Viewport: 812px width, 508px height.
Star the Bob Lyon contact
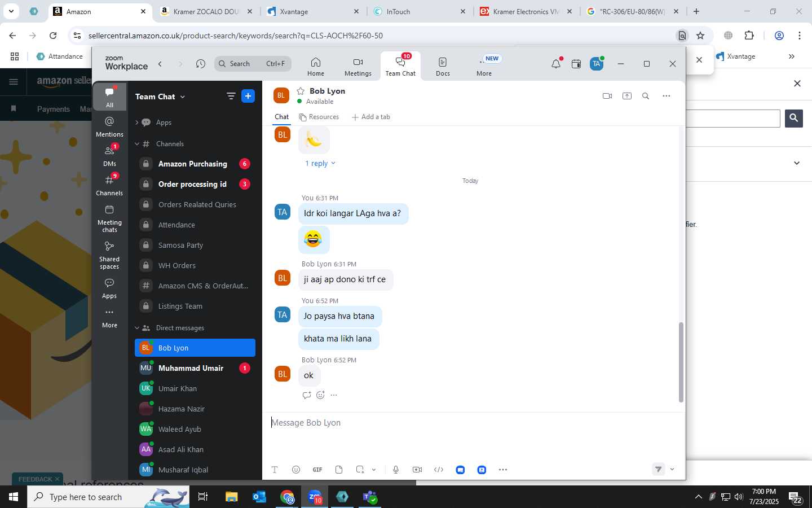pos(301,91)
